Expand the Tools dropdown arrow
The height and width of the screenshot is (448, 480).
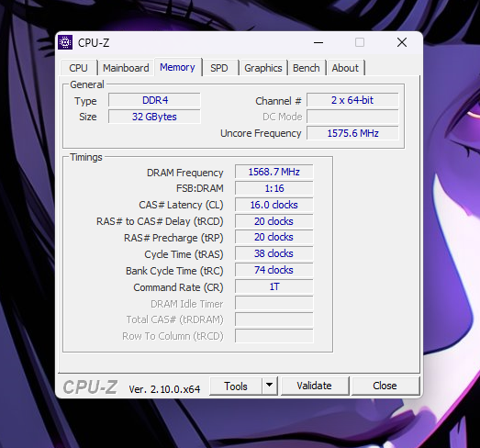(270, 386)
